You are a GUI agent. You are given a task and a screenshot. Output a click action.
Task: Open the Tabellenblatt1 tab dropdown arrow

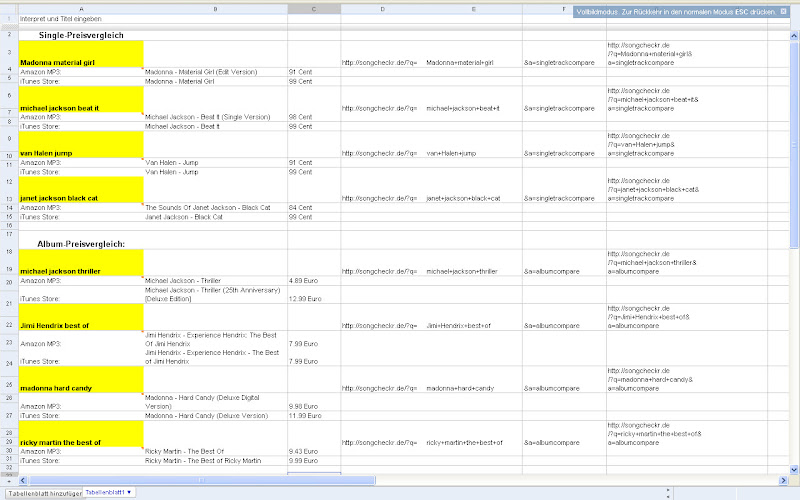click(129, 492)
